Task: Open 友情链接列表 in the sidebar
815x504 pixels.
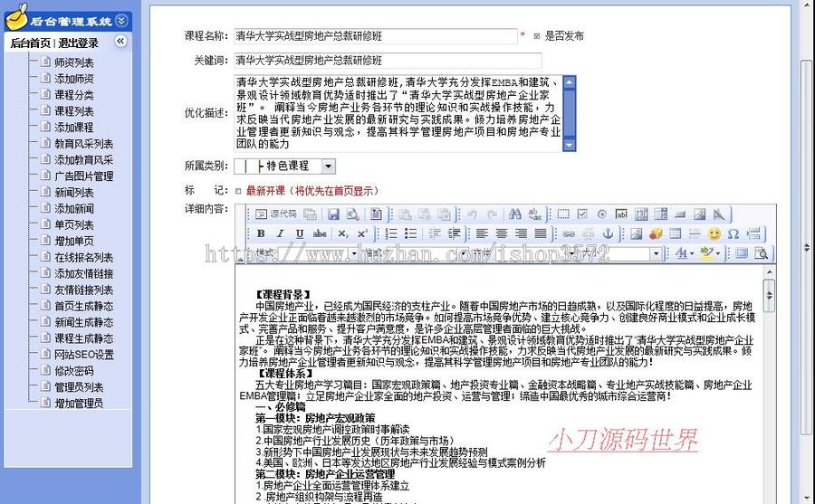Action: coord(83,290)
